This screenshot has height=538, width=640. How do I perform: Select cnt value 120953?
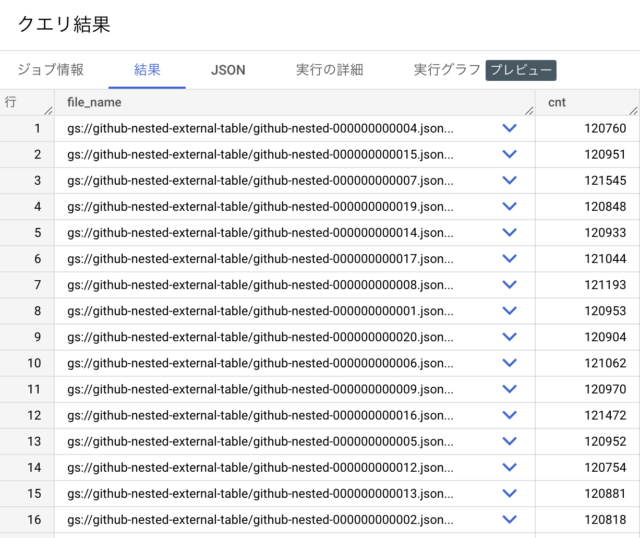coord(605,311)
